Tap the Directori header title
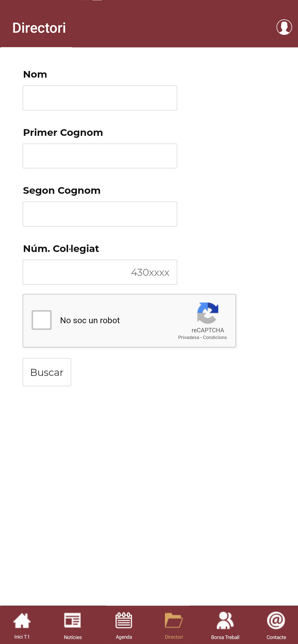The height and width of the screenshot is (644, 298). [39, 28]
